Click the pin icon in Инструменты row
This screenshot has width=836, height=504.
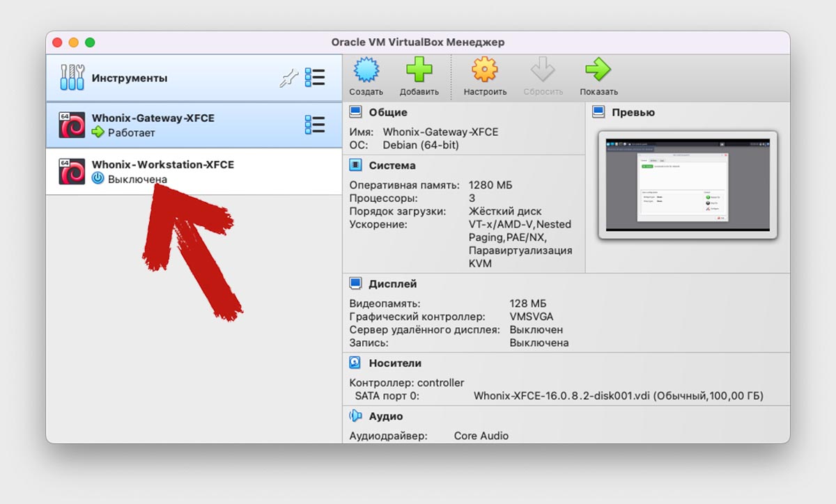click(288, 78)
